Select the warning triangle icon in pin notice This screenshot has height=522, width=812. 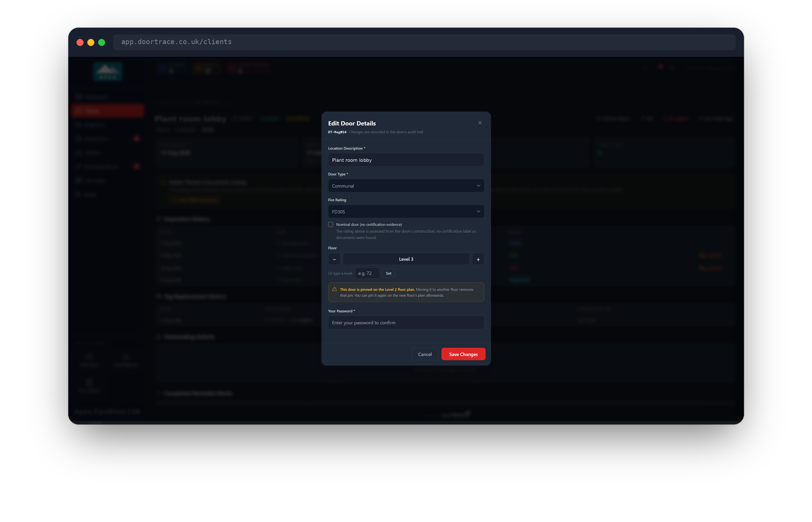pyautogui.click(x=334, y=289)
